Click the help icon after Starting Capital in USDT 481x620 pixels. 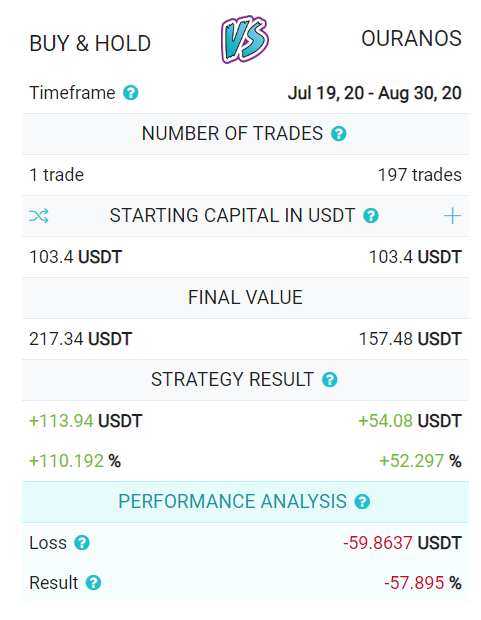click(x=371, y=216)
